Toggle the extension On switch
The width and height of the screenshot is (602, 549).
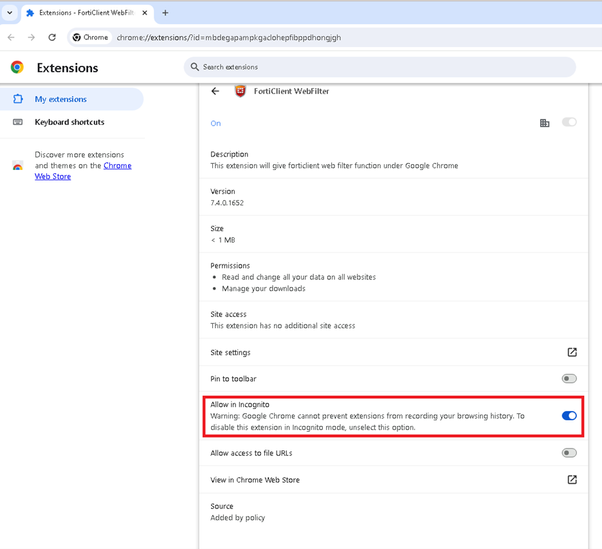569,122
